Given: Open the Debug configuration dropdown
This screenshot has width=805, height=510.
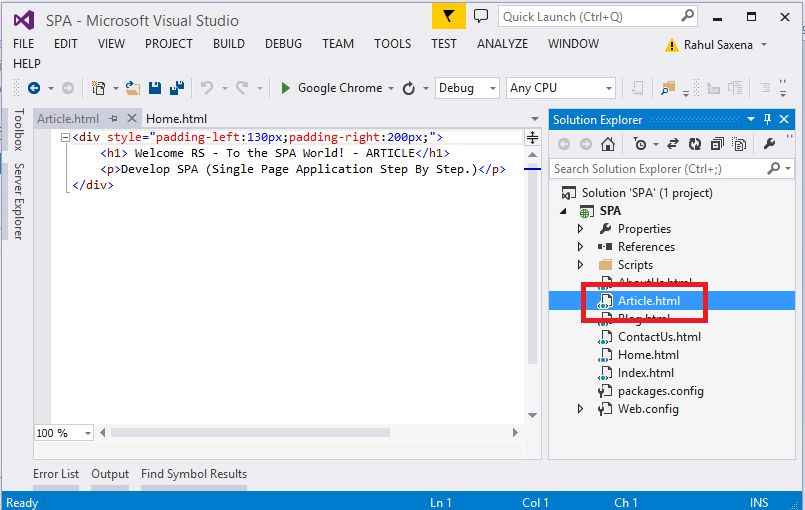Looking at the screenshot, I should [x=467, y=88].
